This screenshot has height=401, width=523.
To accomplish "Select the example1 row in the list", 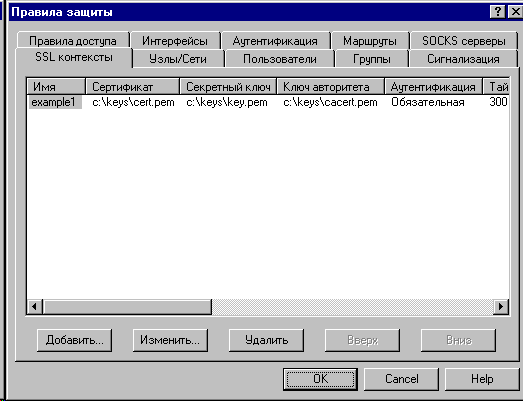I will (x=268, y=102).
